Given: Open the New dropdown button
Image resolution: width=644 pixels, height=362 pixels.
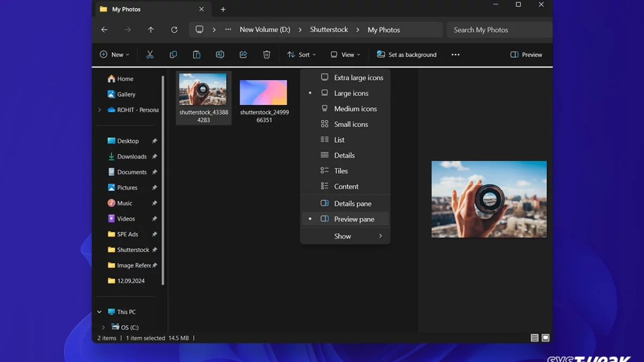Looking at the screenshot, I should pos(114,54).
